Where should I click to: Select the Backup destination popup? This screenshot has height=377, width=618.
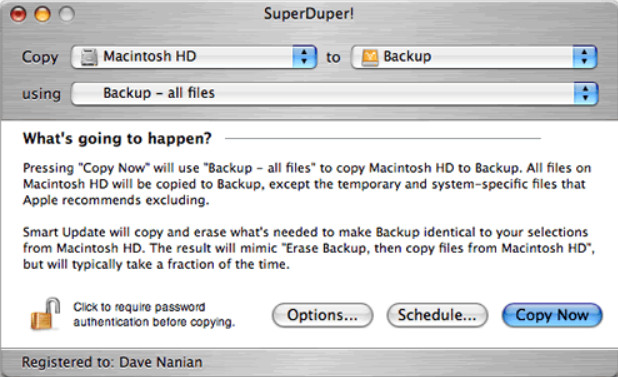coord(474,57)
